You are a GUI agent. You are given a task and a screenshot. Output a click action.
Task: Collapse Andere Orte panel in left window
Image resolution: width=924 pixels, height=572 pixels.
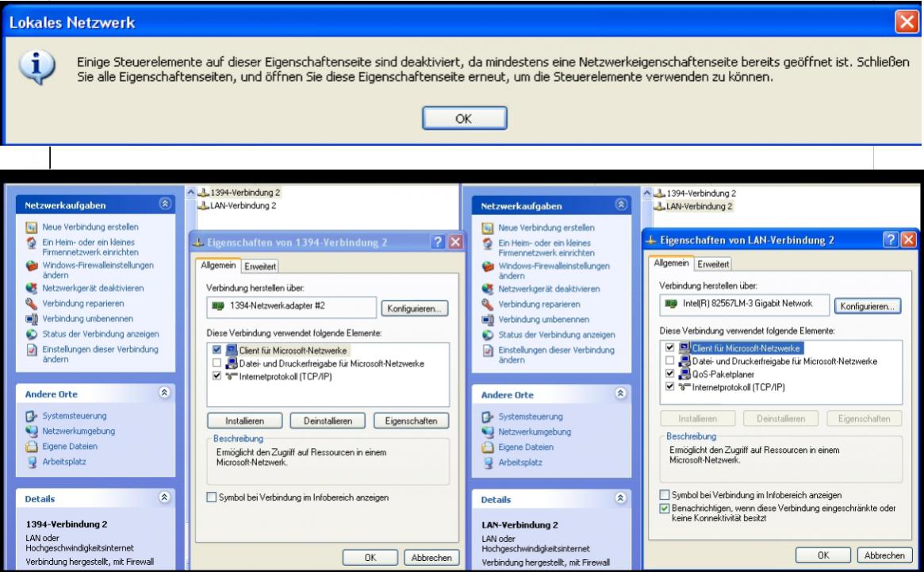(165, 393)
